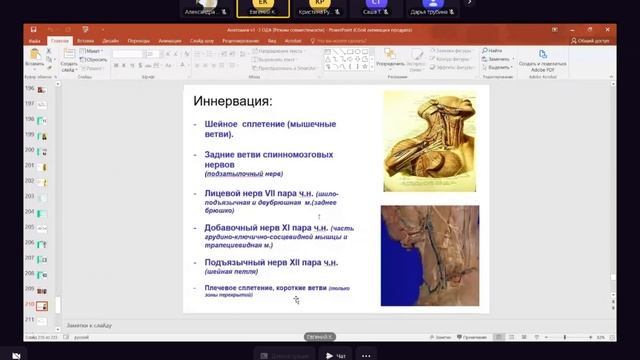Toggle text shadow S in the font group

(x=140, y=65)
